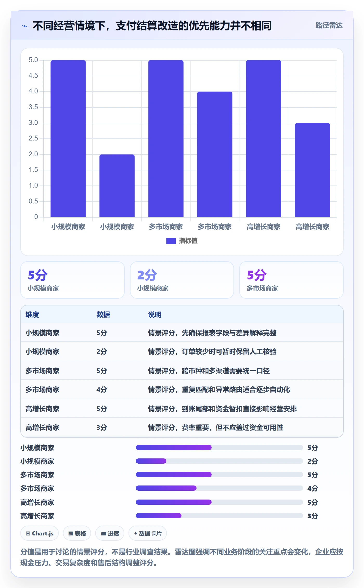Click the 数据 column header
Image resolution: width=364 pixels, height=588 pixels.
pos(103,315)
